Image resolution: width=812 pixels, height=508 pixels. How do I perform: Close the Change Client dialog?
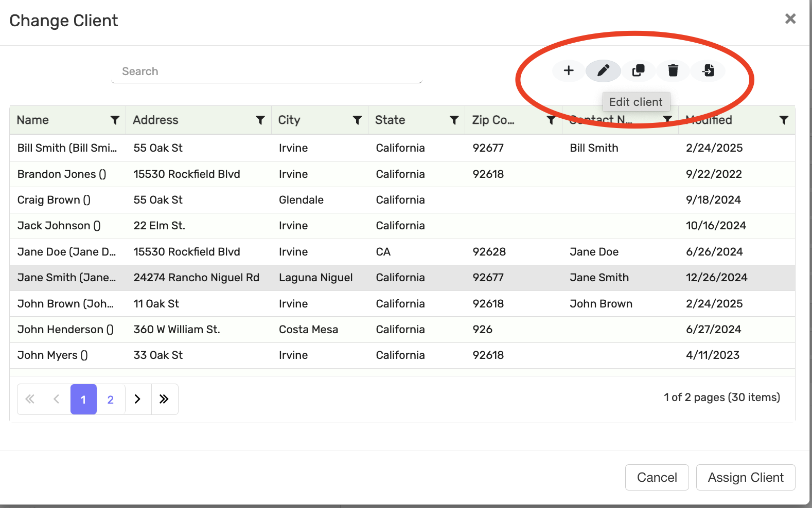pos(790,19)
